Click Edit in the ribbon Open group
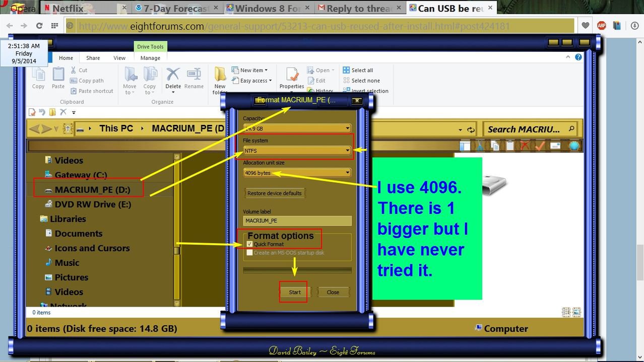The height and width of the screenshot is (362, 644). point(316,81)
